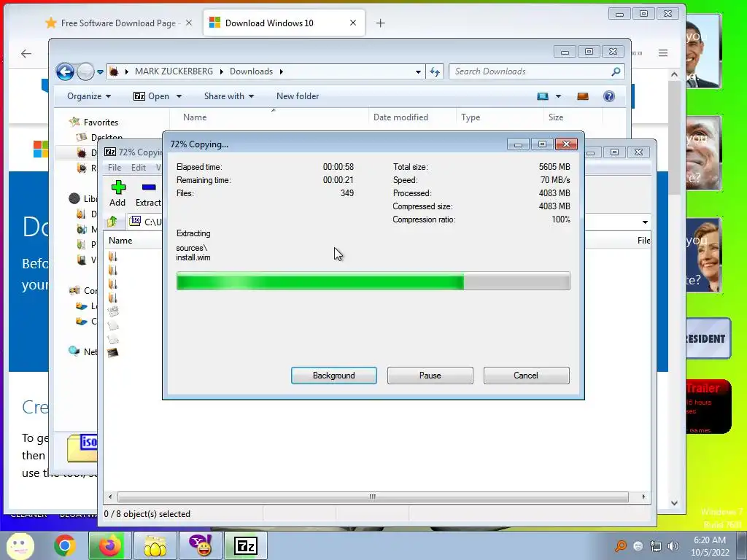Click the Start button on taskbar

(20, 545)
